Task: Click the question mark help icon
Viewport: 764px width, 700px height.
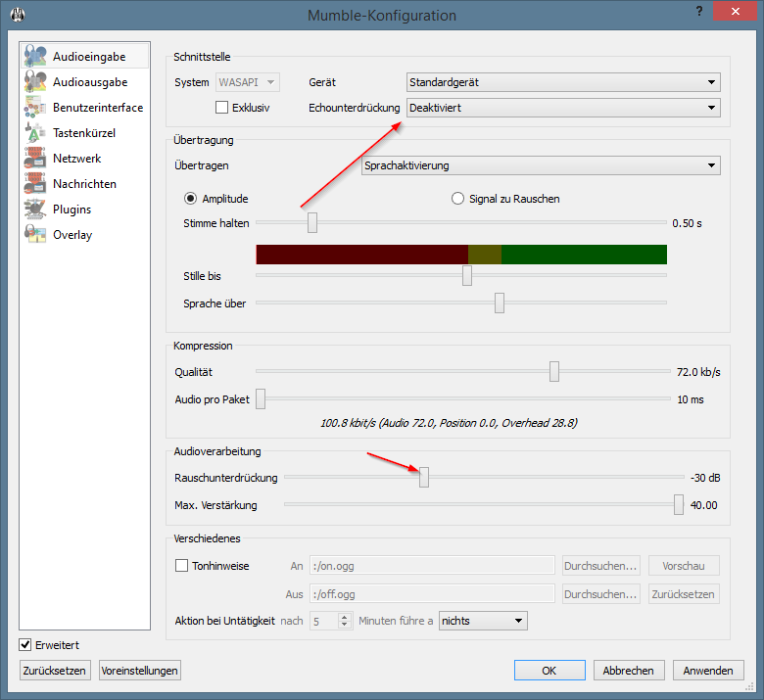Action: (x=699, y=11)
